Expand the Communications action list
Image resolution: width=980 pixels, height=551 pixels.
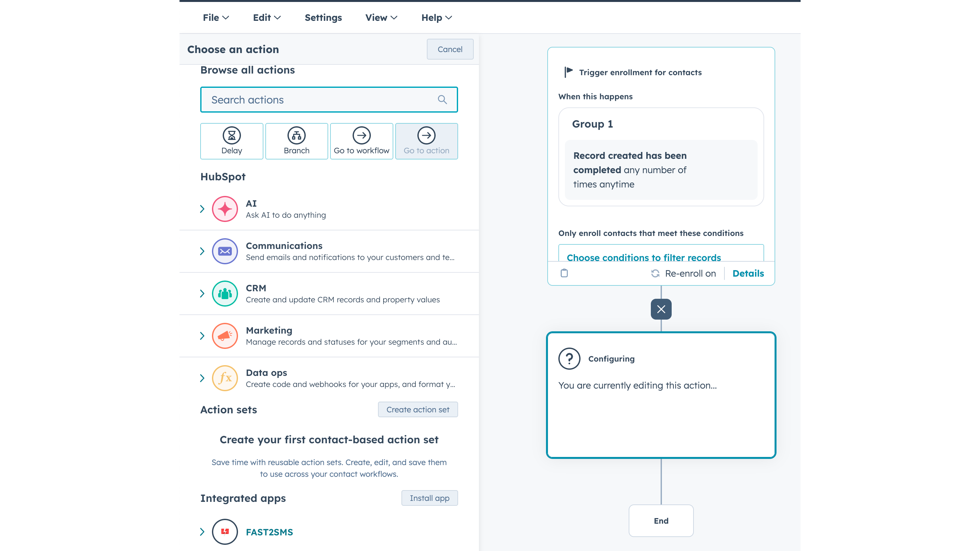(202, 251)
